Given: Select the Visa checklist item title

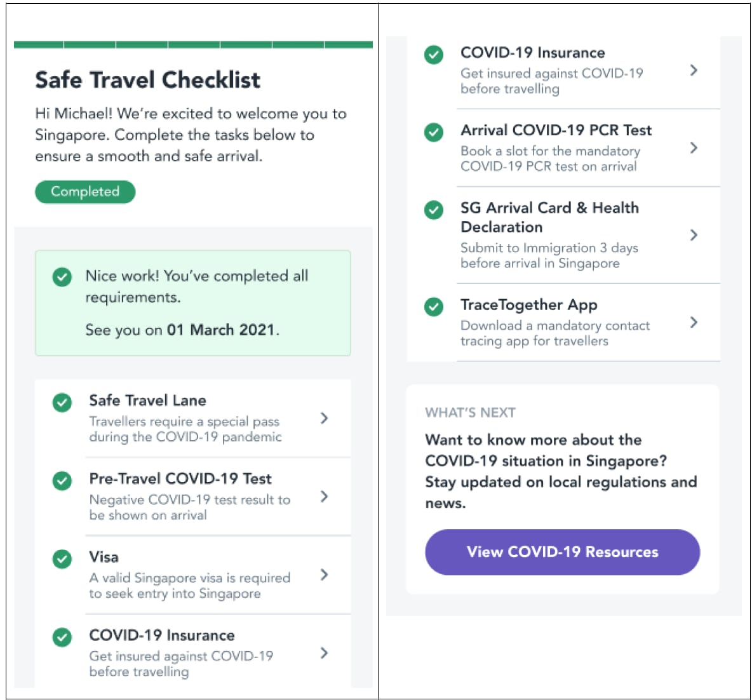Looking at the screenshot, I should [104, 557].
